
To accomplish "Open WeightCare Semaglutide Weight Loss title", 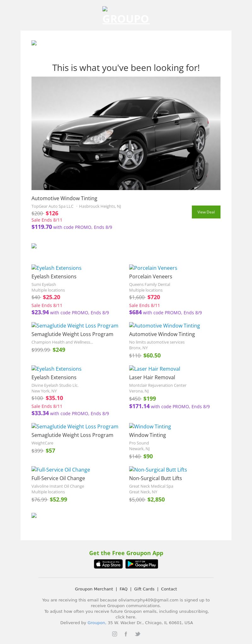I will (x=72, y=435).
